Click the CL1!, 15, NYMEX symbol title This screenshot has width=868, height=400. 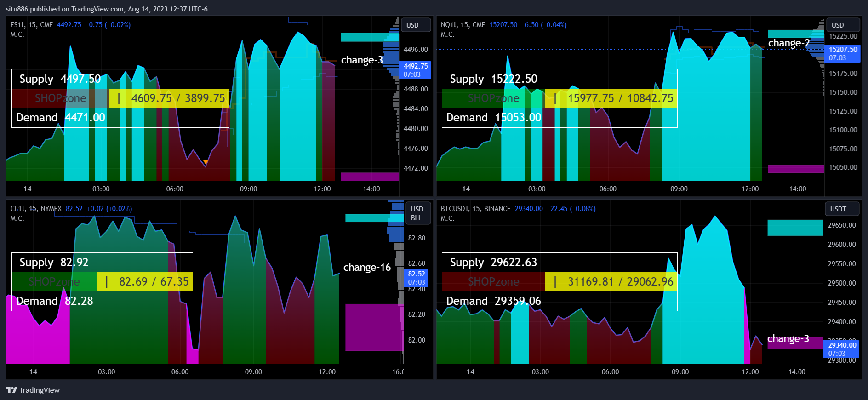click(x=36, y=209)
